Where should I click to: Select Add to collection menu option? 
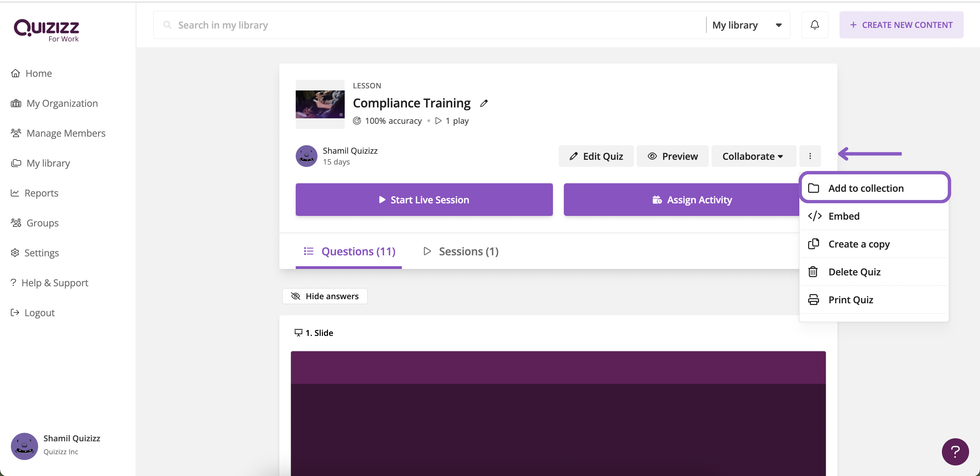865,188
